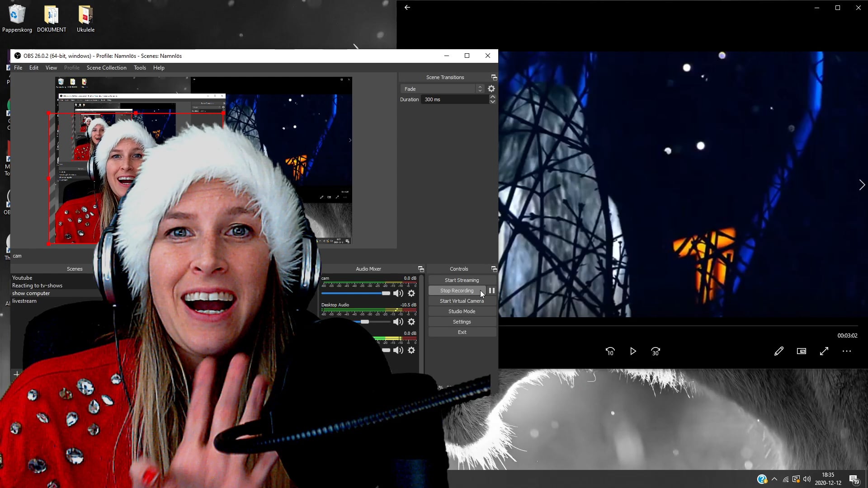Open the volume tray icon

point(807,479)
